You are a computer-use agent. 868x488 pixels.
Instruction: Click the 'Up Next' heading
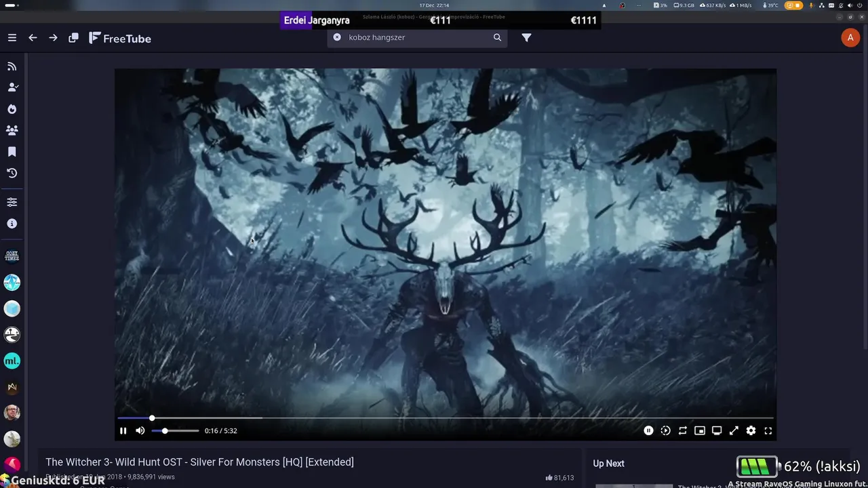tap(608, 464)
